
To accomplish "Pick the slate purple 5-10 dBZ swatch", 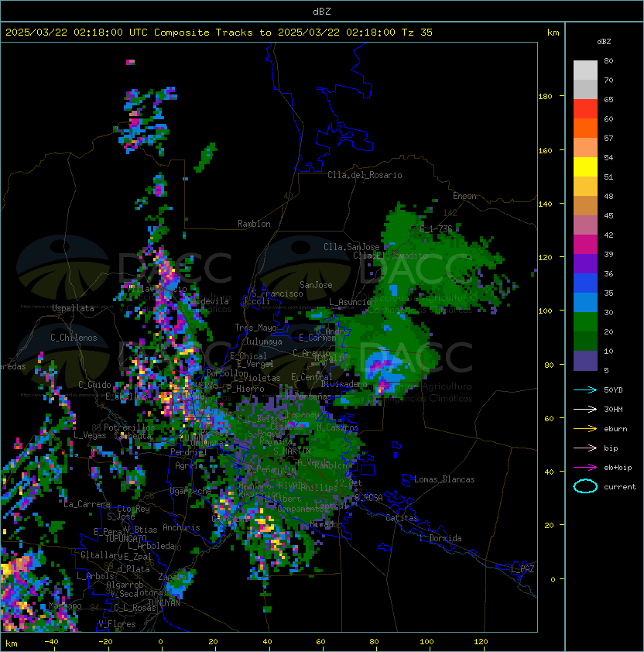I will [585, 361].
